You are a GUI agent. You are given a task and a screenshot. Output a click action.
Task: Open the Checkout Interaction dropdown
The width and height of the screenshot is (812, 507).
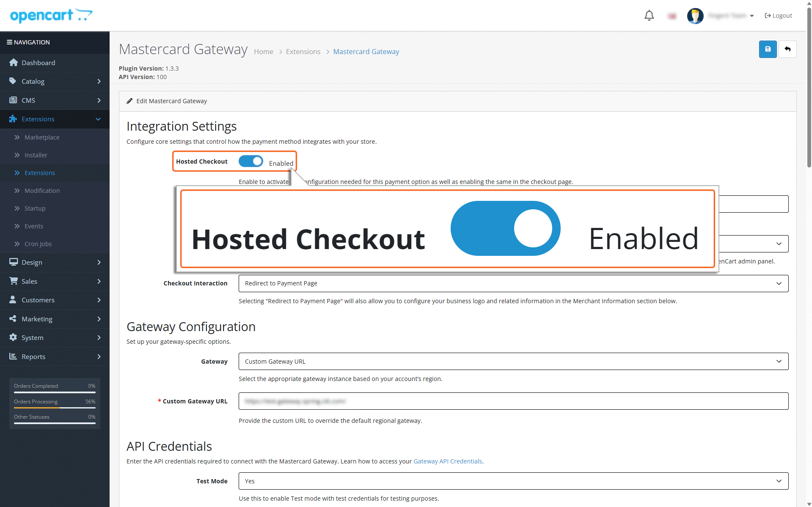coord(513,283)
